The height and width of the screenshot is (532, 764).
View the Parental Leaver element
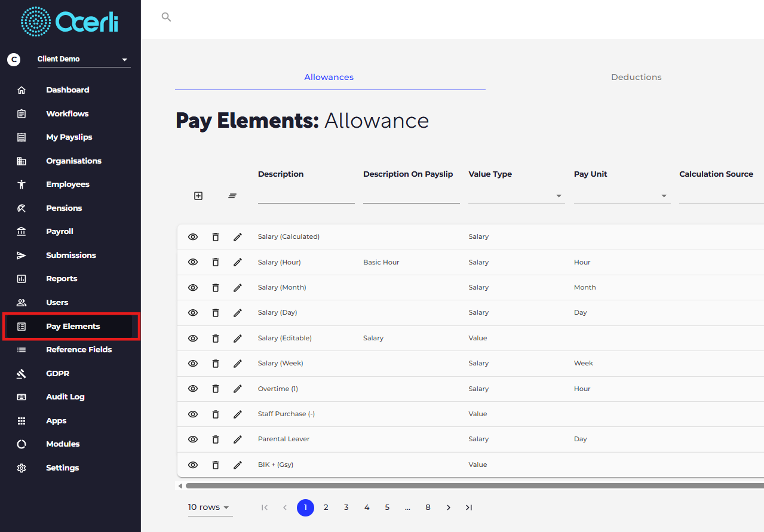193,439
